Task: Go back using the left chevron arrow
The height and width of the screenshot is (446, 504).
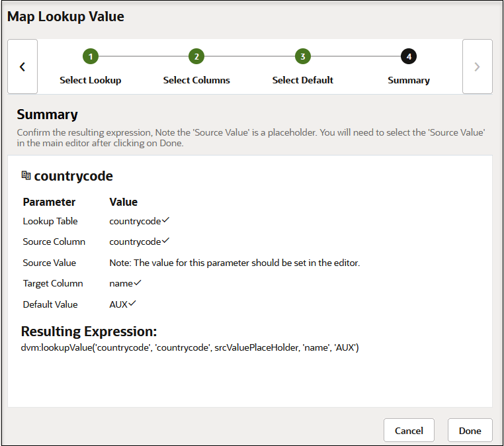Action: pos(22,67)
